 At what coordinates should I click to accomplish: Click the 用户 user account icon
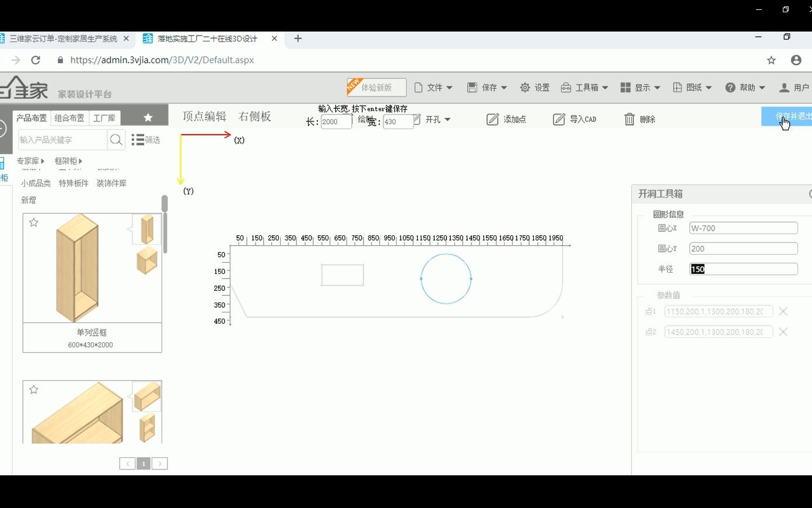pos(783,86)
